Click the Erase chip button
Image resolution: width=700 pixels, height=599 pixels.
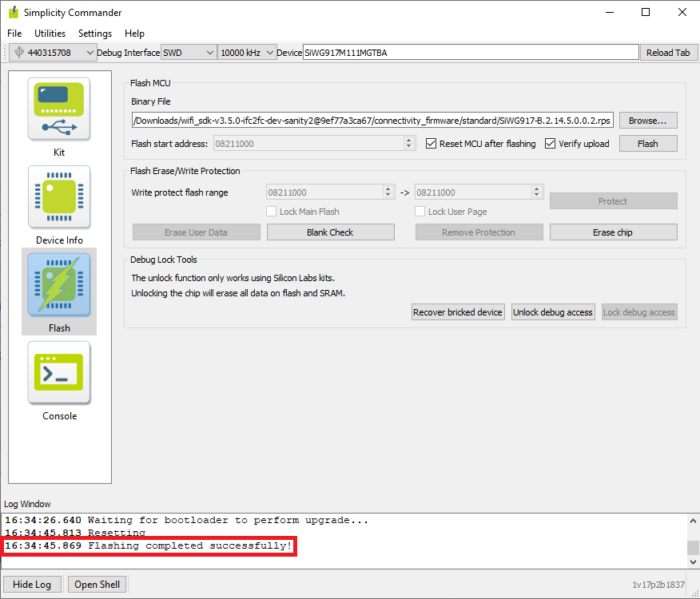click(613, 232)
